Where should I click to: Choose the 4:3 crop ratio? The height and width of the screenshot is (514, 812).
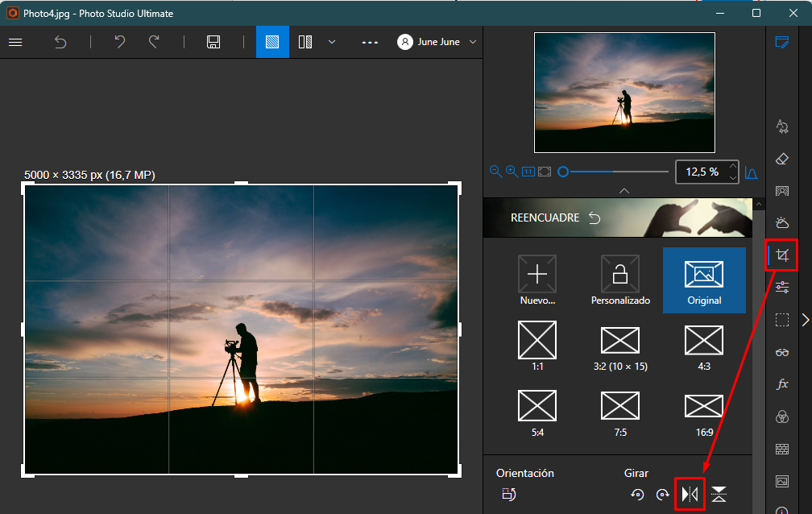(x=704, y=348)
